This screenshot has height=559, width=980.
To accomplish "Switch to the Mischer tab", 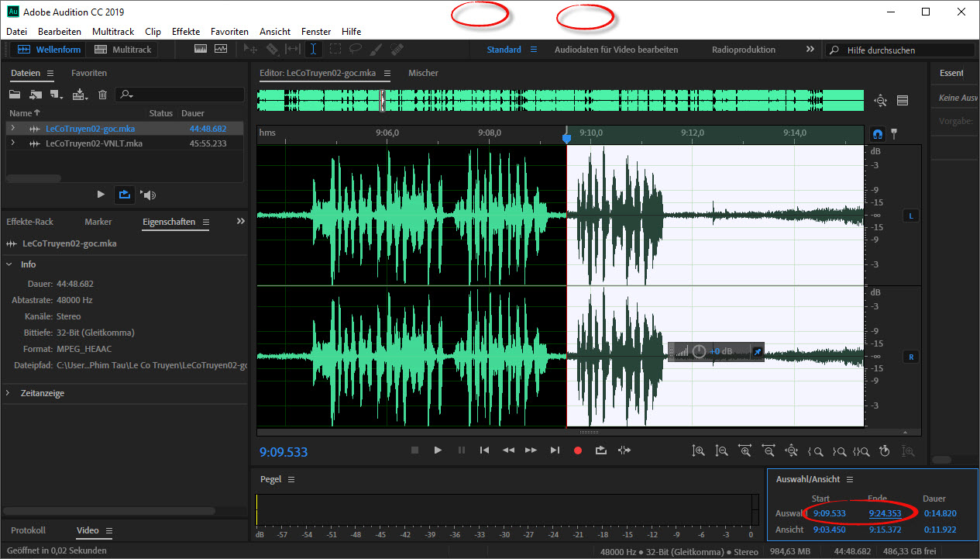I will point(423,73).
